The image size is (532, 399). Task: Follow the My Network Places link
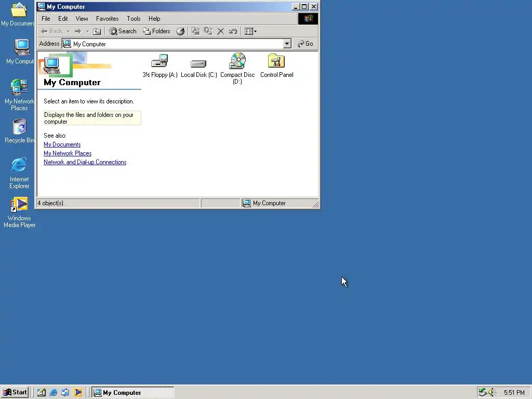coord(68,153)
